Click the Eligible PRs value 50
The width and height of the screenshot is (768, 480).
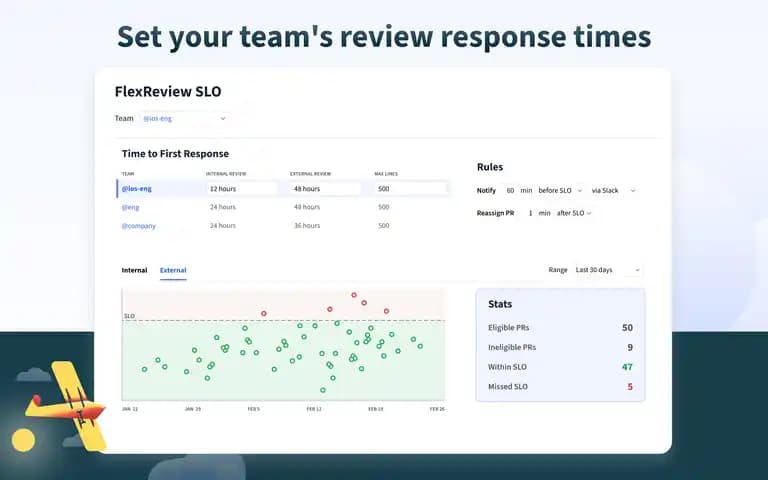tap(627, 328)
